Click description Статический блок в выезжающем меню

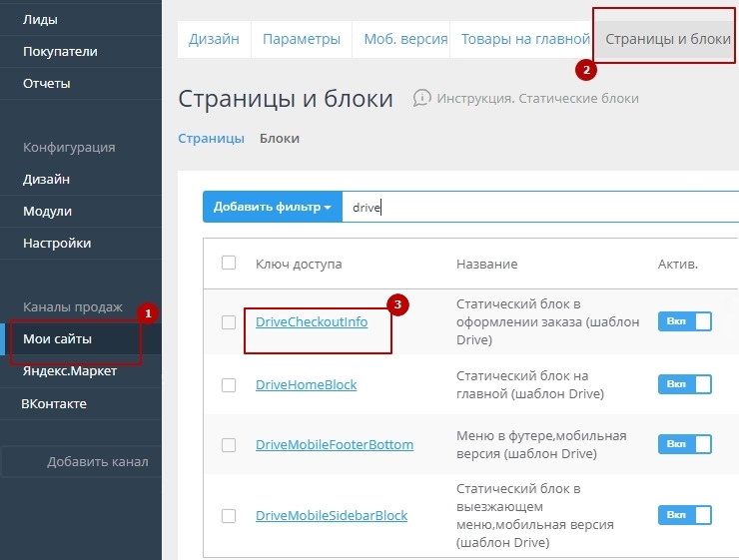click(535, 516)
